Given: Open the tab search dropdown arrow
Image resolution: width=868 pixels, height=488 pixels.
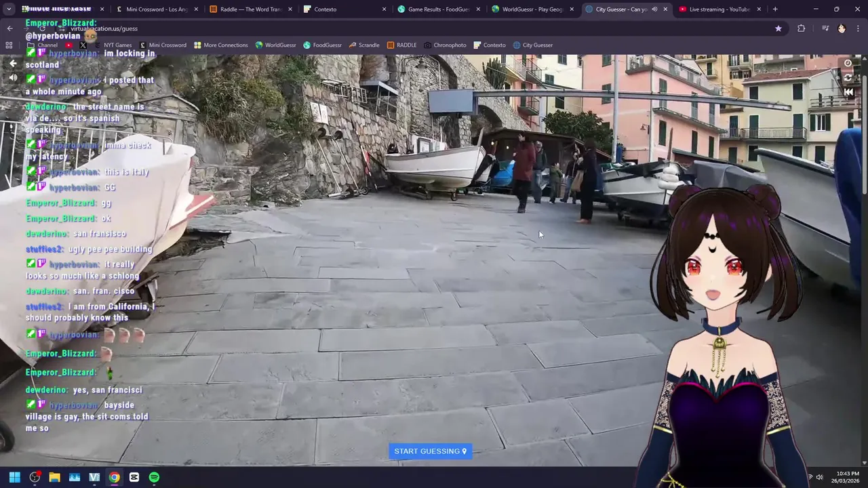Looking at the screenshot, I should (x=9, y=9).
